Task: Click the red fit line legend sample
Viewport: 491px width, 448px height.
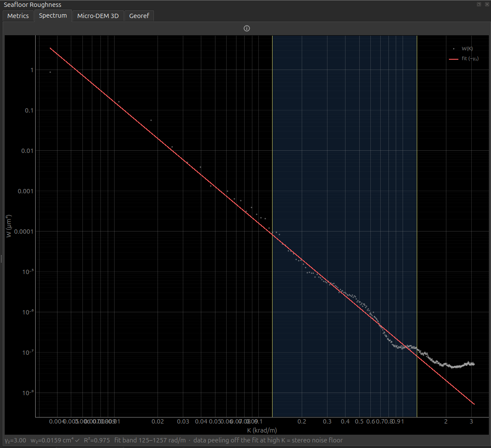Action: [x=454, y=59]
